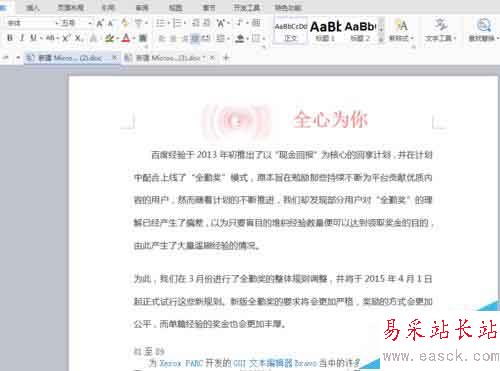This screenshot has height=371, width=500.
Task: Open the 视图 ribbon tab
Action: [175, 7]
